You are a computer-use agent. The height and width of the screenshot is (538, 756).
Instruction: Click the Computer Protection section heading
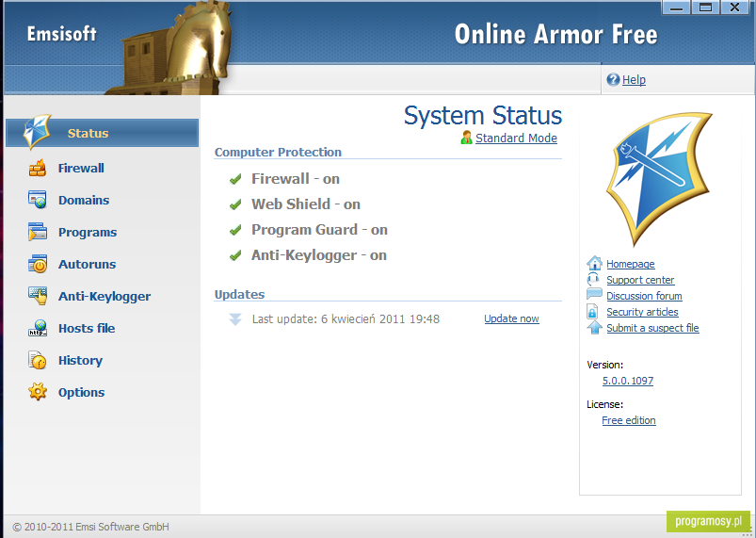click(278, 152)
